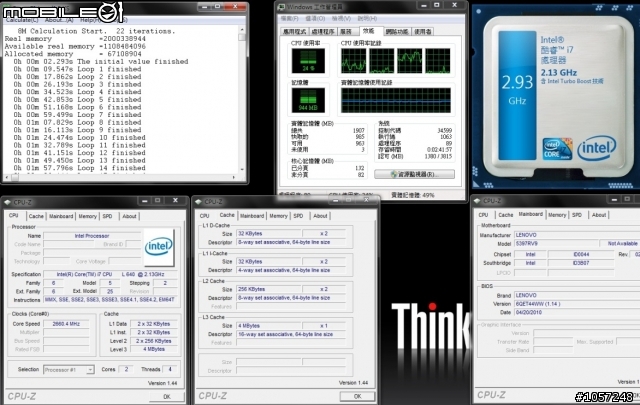The image size is (640, 405).
Task: Click the first CPU usage history graph
Action: coord(354,61)
